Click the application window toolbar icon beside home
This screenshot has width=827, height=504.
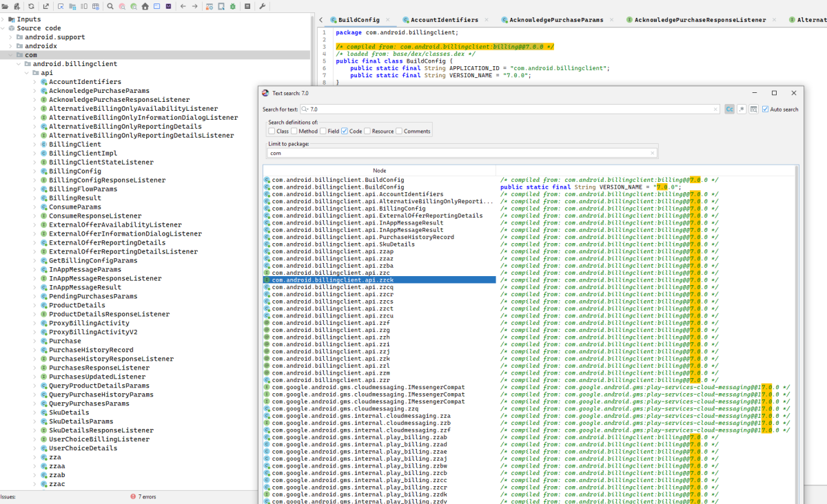[156, 6]
